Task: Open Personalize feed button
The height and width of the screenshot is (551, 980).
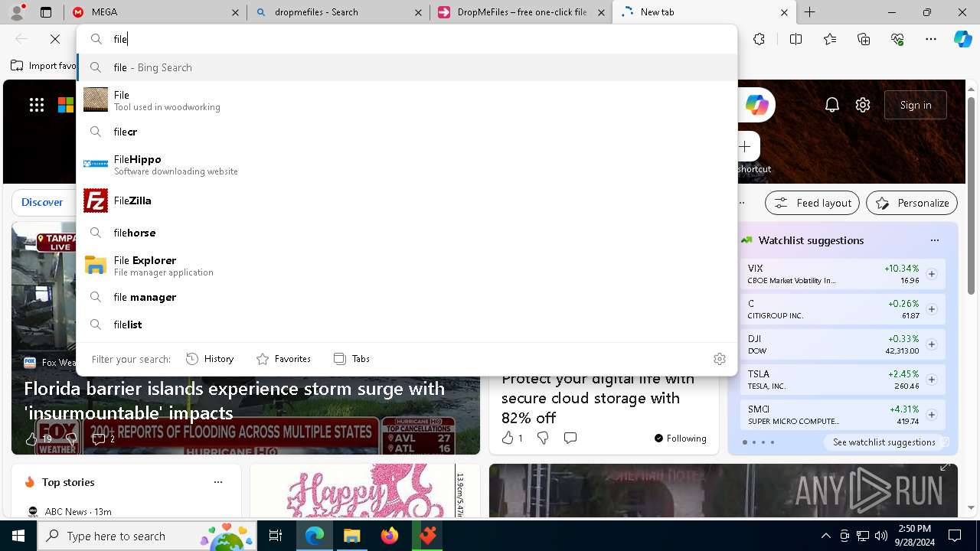Action: (x=912, y=203)
